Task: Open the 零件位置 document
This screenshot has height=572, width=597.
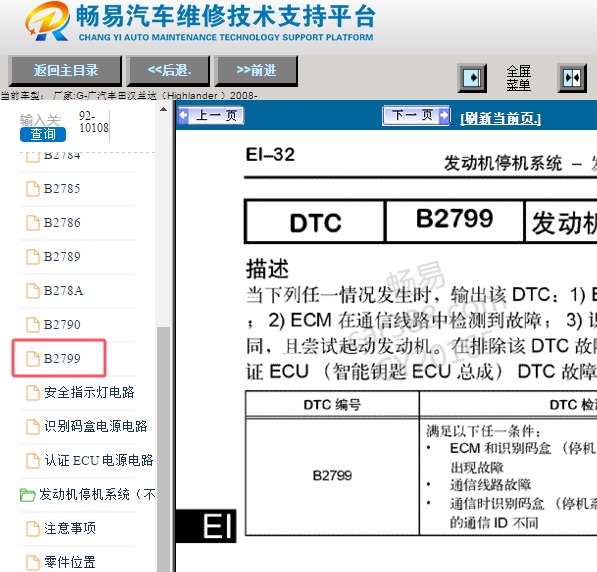Action: point(70,562)
